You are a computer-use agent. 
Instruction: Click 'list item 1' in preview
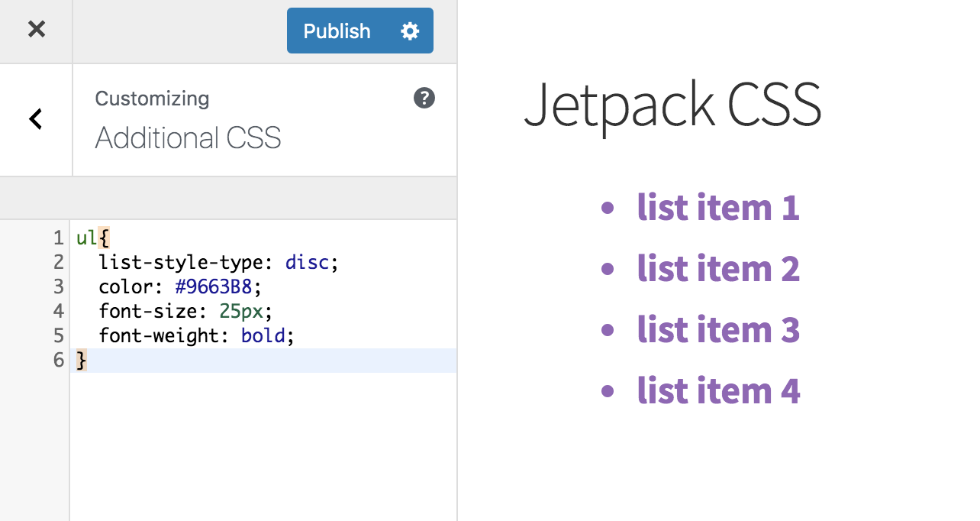point(718,208)
